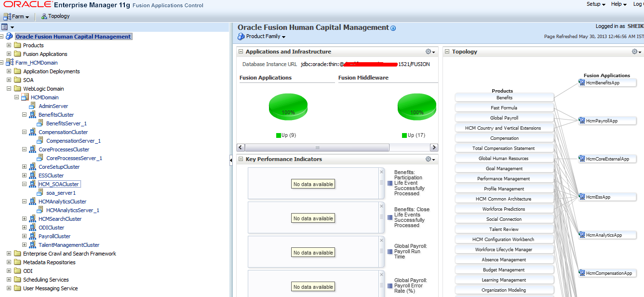The image size is (644, 297).
Task: Open the Help menu
Action: coord(619,4)
